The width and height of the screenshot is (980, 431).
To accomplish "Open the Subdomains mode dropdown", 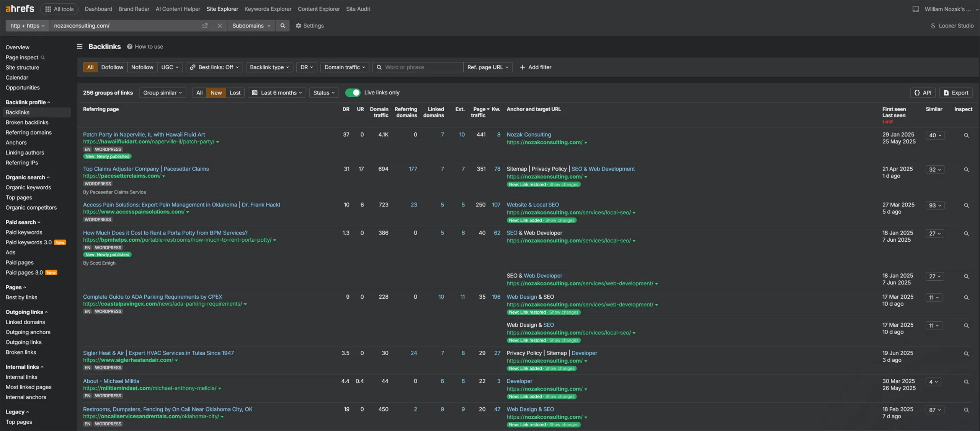I will [x=251, y=26].
